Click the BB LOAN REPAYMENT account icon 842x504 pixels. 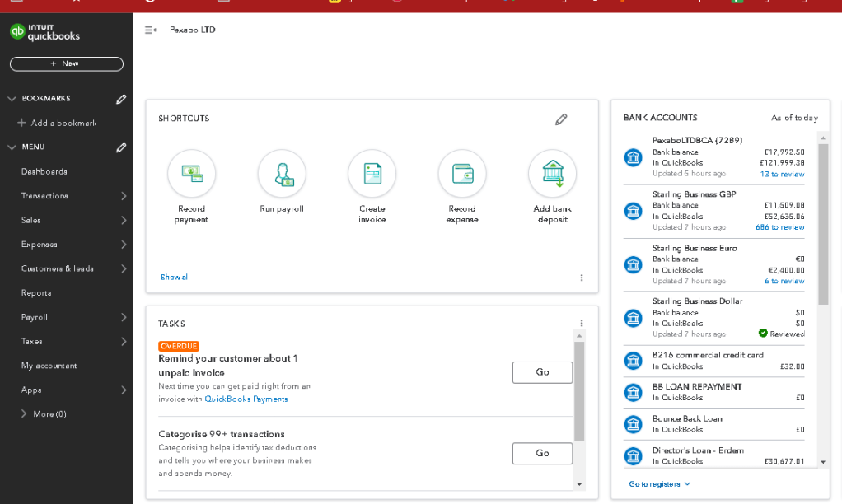[633, 392]
